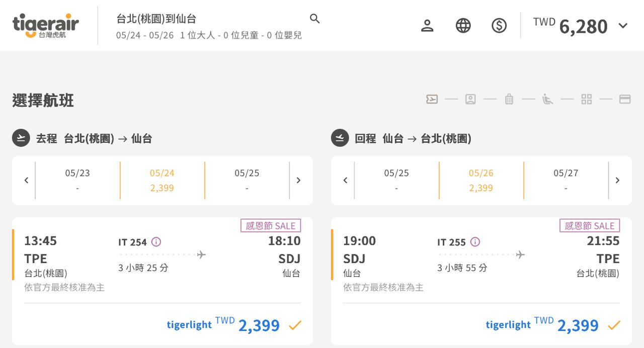
Task: Click the flight ticket step icon
Action: [432, 99]
